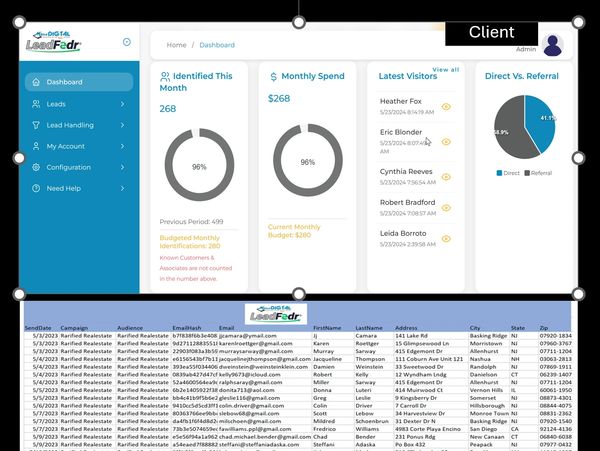Click View all in Latest Visitors
This screenshot has height=451, width=600.
tap(445, 70)
